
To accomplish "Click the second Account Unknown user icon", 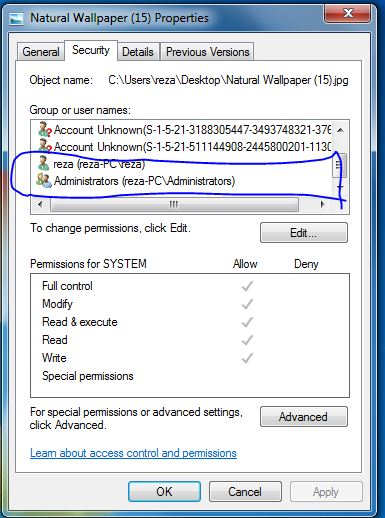I will tap(45, 146).
